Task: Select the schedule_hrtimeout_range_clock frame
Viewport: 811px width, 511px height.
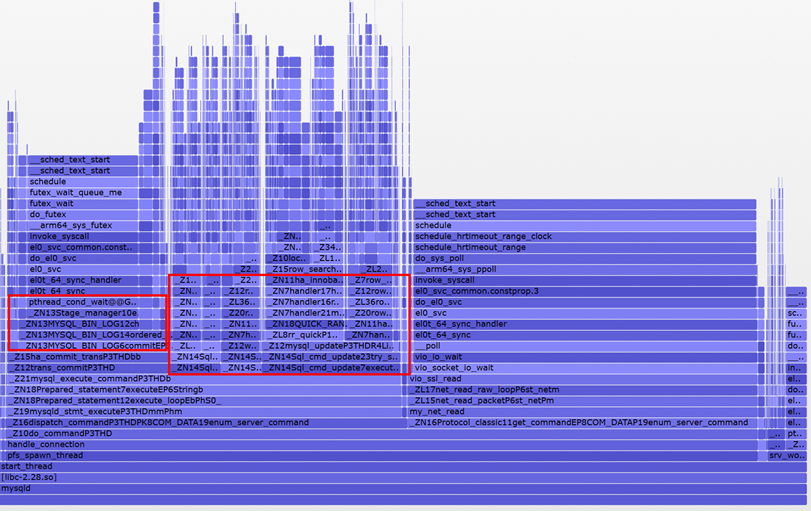Action: 483,236
